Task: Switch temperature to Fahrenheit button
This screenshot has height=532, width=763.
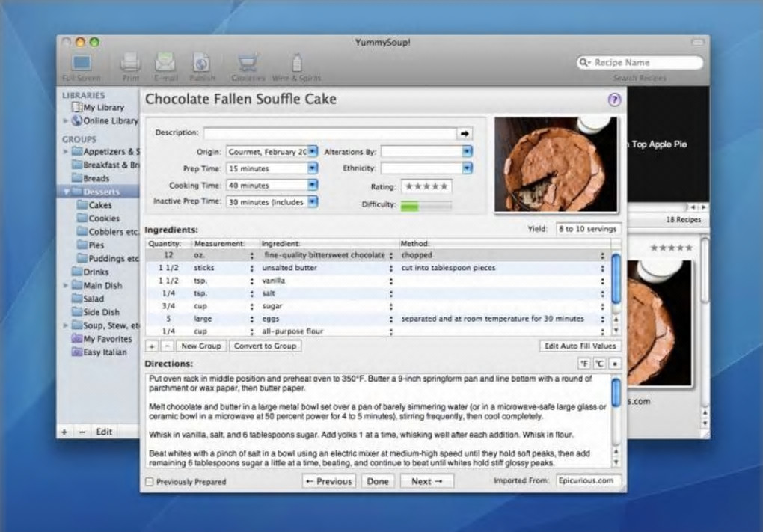Action: pyautogui.click(x=584, y=364)
